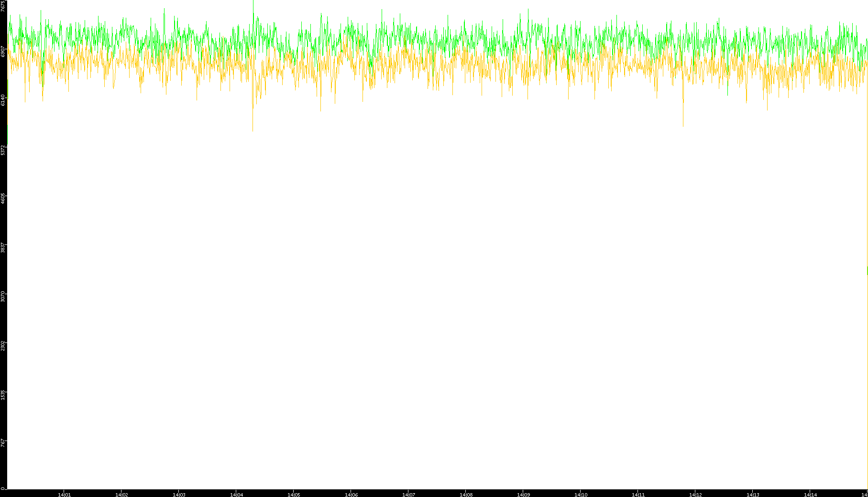
Task: Pick the 14:10 time axis label
Action: (581, 494)
